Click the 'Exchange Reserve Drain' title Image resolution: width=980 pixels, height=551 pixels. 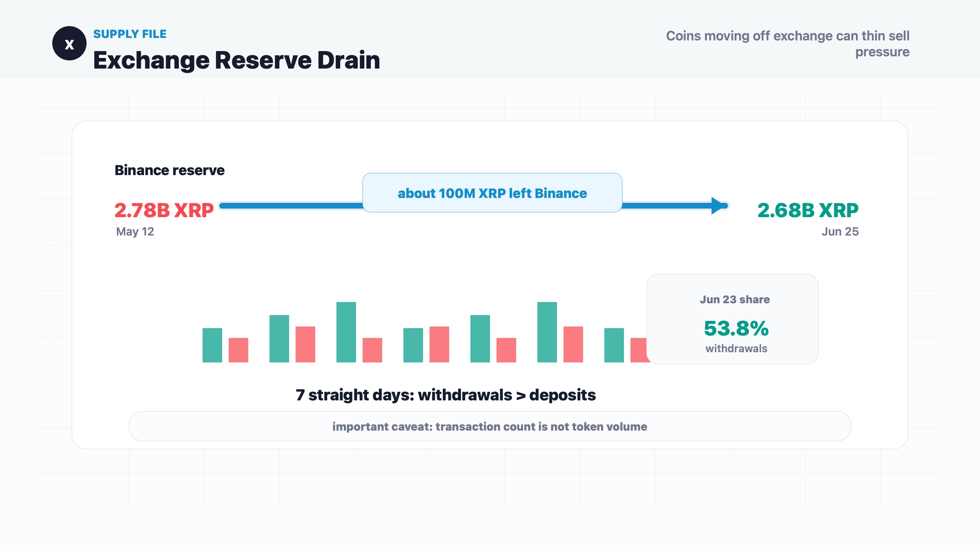[x=236, y=60]
